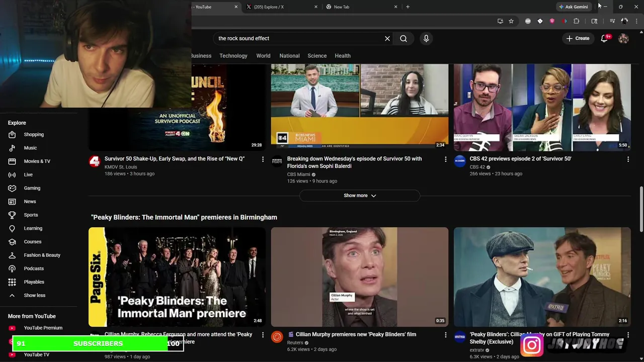
Task: Select the Science category tab
Action: point(317,56)
